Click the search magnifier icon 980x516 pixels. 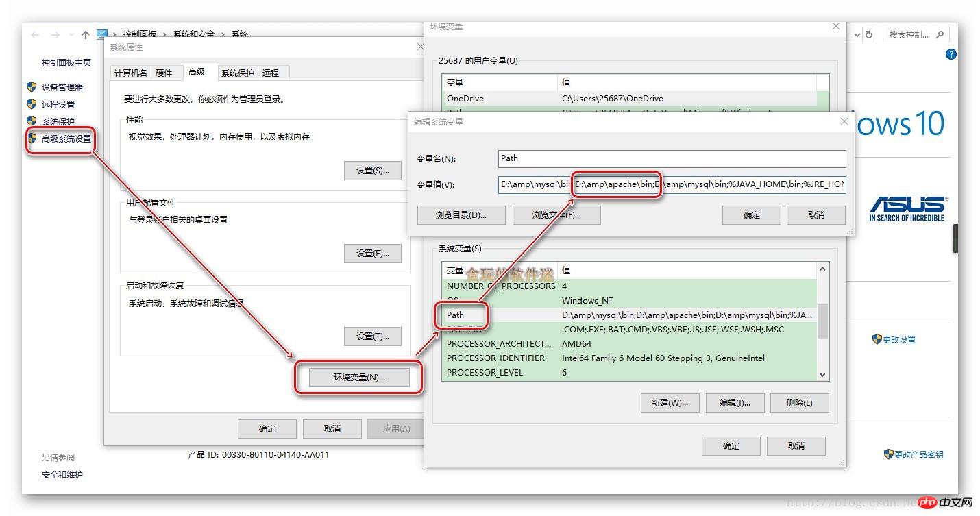pos(940,34)
